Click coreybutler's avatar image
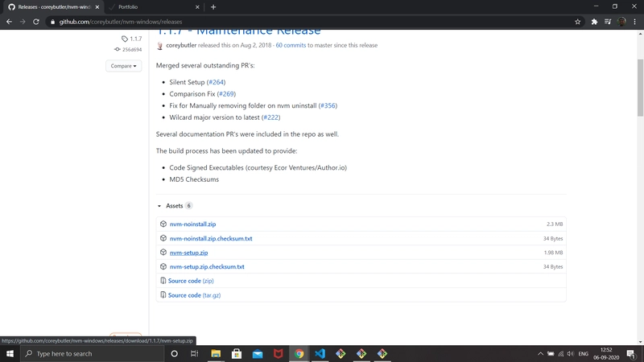Viewport: 644px width, 362px height. coord(159,46)
